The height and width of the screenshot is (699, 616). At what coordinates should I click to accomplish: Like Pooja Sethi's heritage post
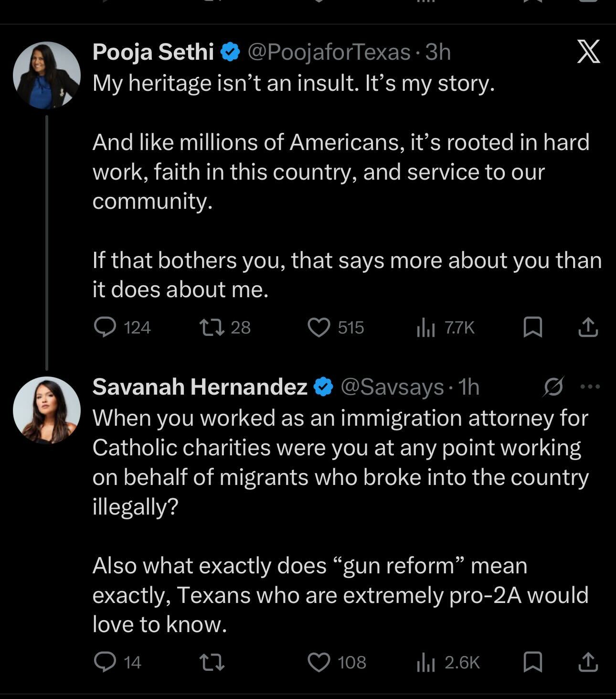319,327
